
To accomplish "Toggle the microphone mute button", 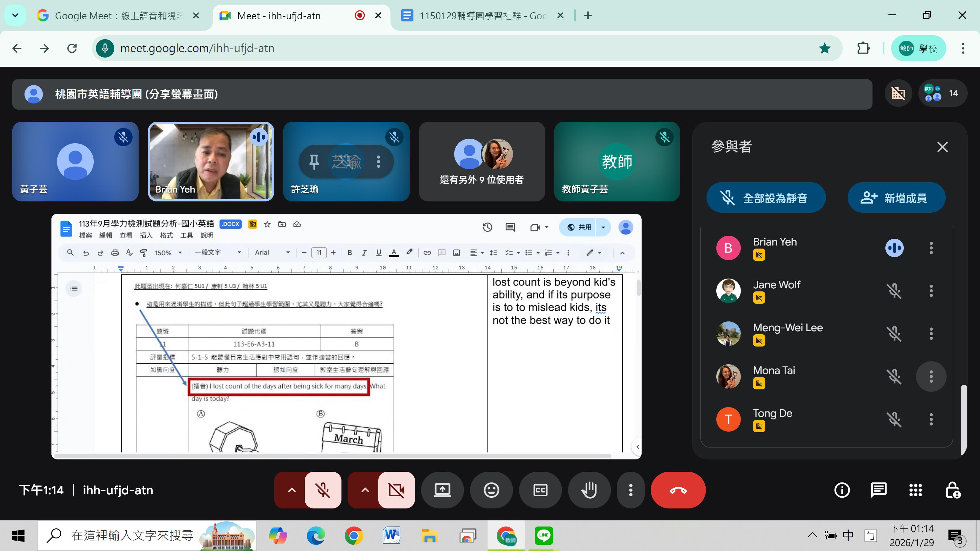I will coord(322,490).
